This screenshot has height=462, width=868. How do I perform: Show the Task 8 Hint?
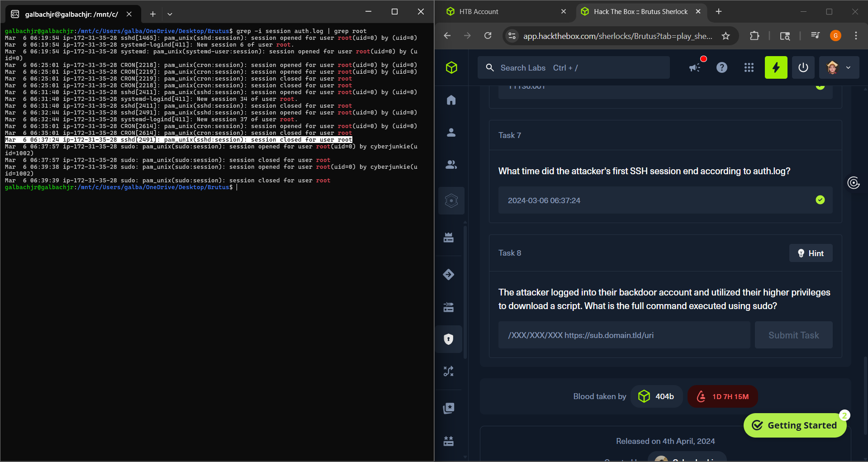click(x=811, y=253)
